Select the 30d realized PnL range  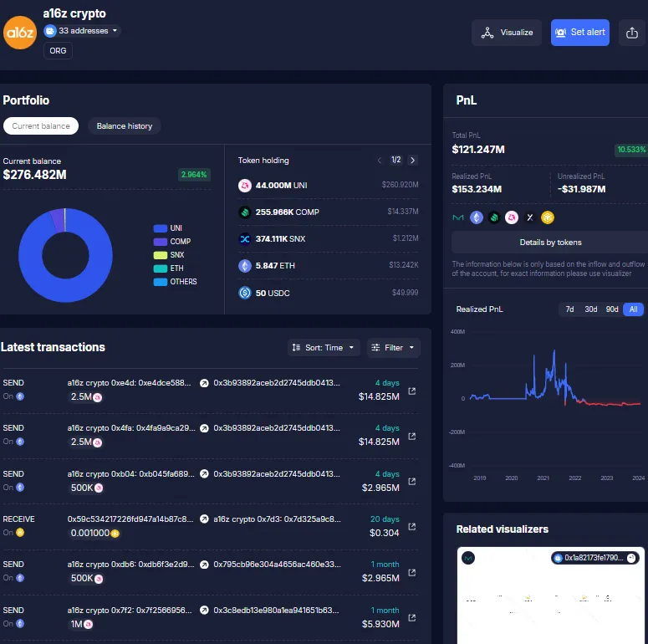tap(590, 309)
